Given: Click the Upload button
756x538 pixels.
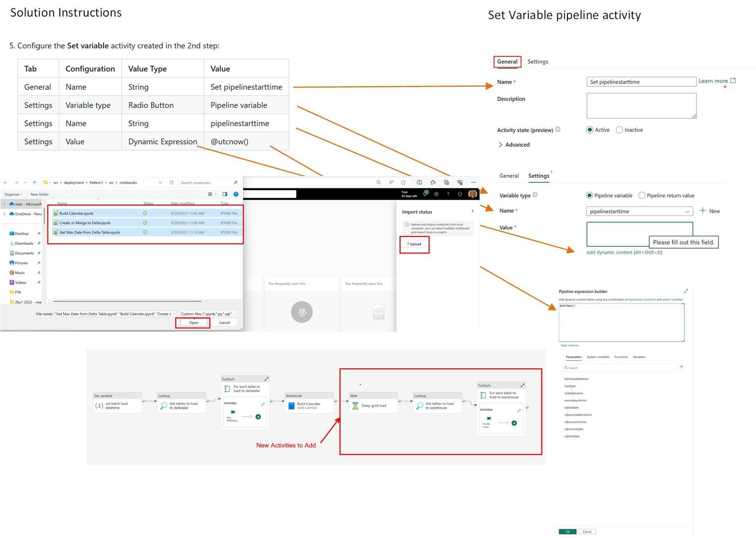Looking at the screenshot, I should tap(414, 244).
